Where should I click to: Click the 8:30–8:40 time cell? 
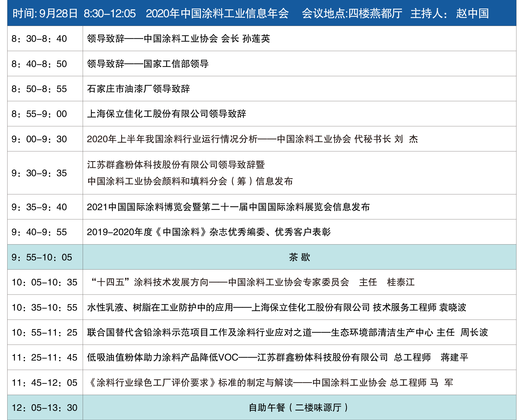(39, 39)
